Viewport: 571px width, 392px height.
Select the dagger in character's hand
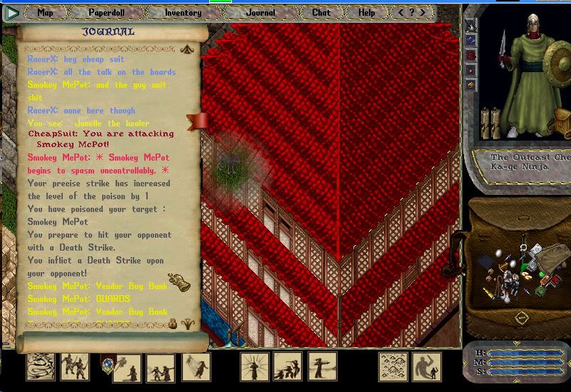click(x=505, y=48)
